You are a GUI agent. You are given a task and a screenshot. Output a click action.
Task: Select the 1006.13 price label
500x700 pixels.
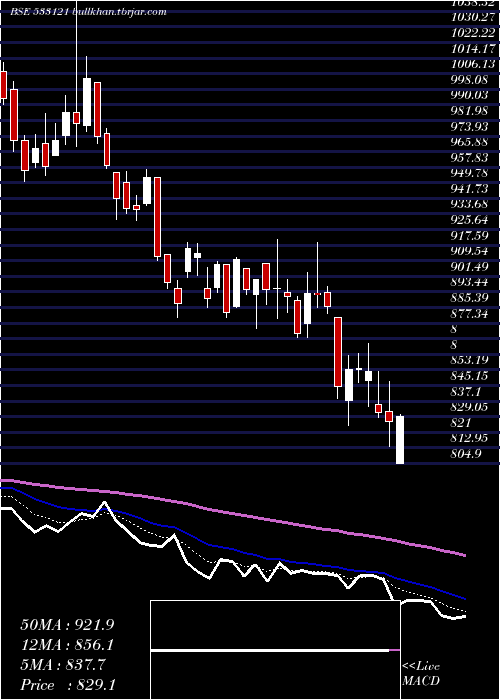[x=474, y=64]
